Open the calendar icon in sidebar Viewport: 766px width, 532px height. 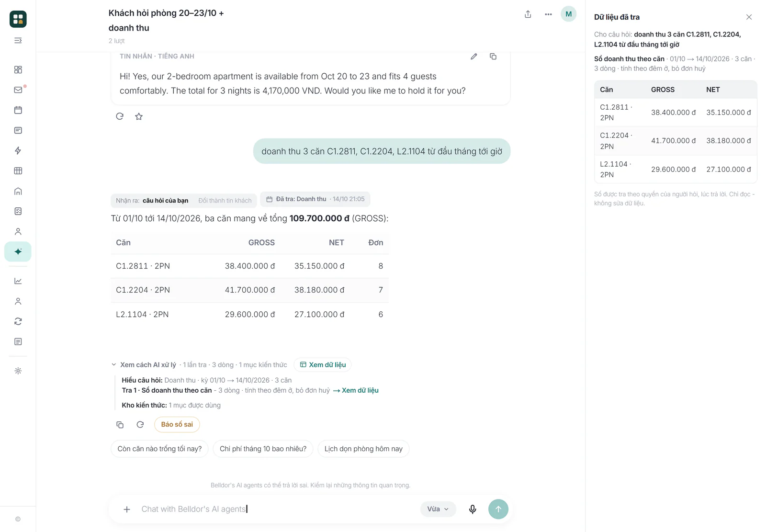tap(18, 110)
